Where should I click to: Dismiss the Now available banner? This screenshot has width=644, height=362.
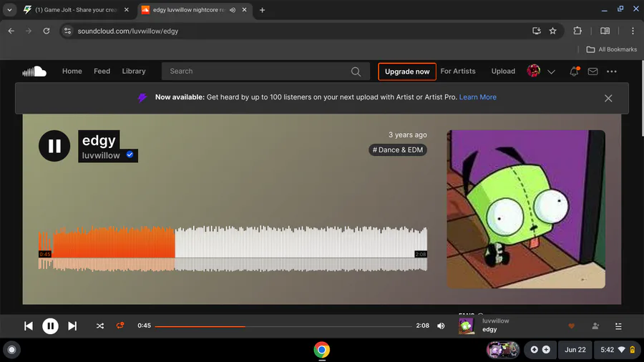(608, 98)
